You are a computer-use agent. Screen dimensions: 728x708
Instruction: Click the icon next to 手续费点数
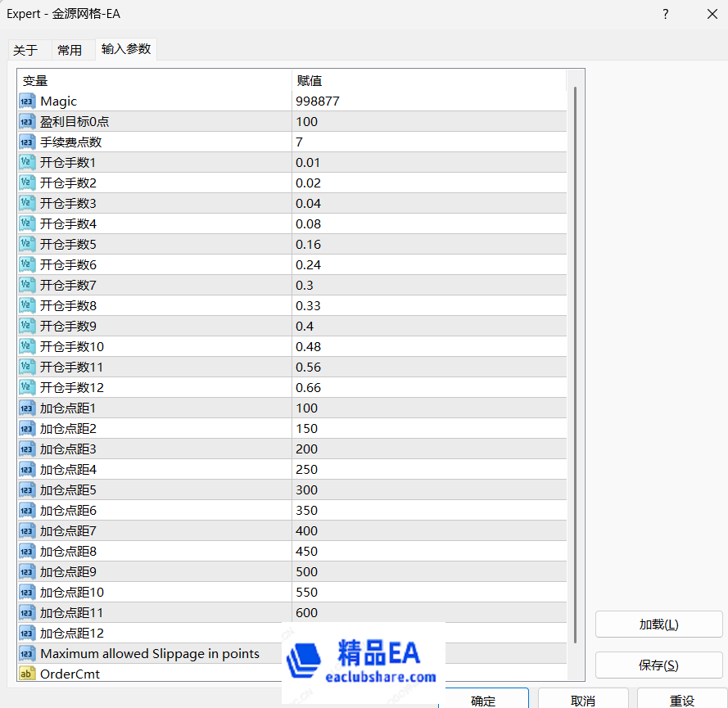(27, 142)
